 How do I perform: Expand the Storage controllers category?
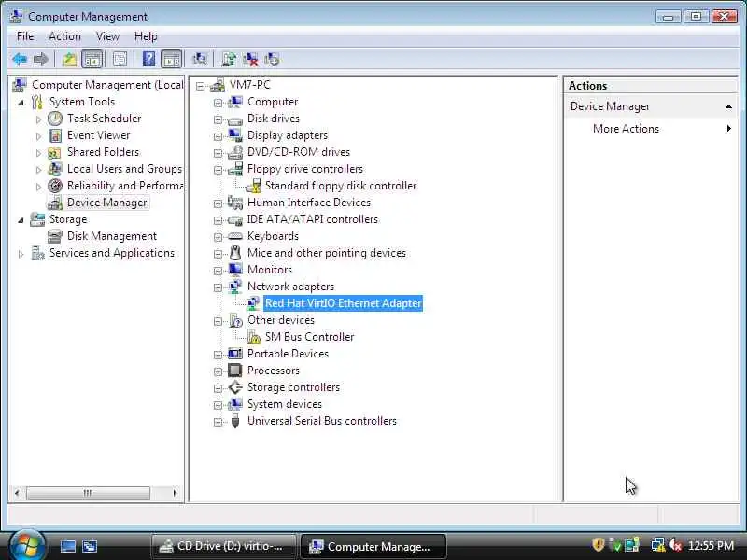pos(218,388)
